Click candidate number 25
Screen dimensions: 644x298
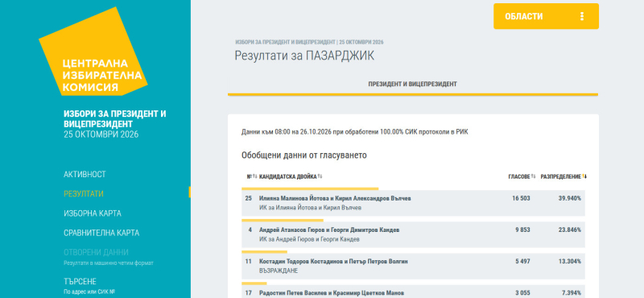coord(249,198)
